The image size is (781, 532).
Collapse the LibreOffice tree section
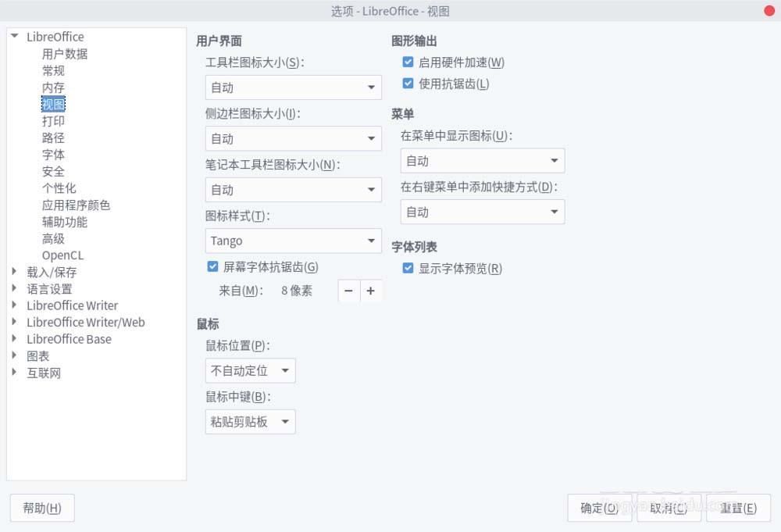coord(13,36)
